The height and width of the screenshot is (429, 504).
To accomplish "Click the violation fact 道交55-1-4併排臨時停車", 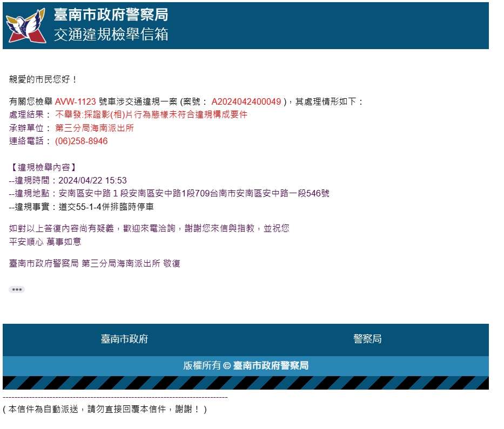I will tap(106, 207).
